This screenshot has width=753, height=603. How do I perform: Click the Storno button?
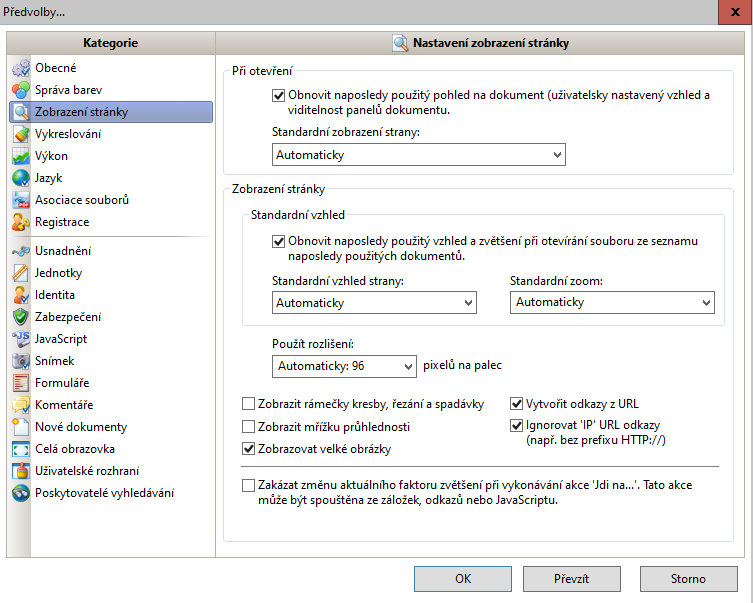[687, 578]
